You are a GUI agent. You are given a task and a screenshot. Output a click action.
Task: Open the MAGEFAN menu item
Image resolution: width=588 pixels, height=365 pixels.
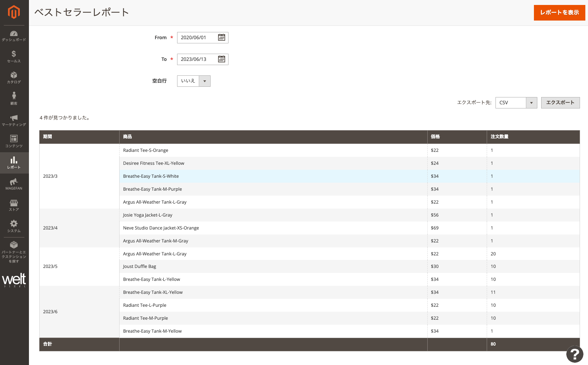(x=14, y=184)
